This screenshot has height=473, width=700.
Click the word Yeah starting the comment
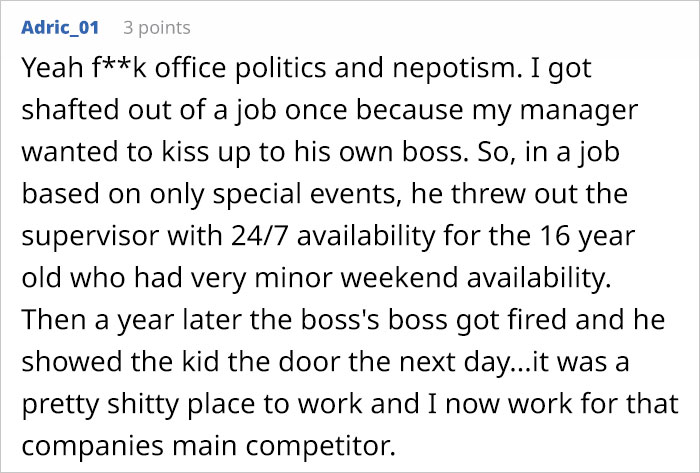(52, 68)
